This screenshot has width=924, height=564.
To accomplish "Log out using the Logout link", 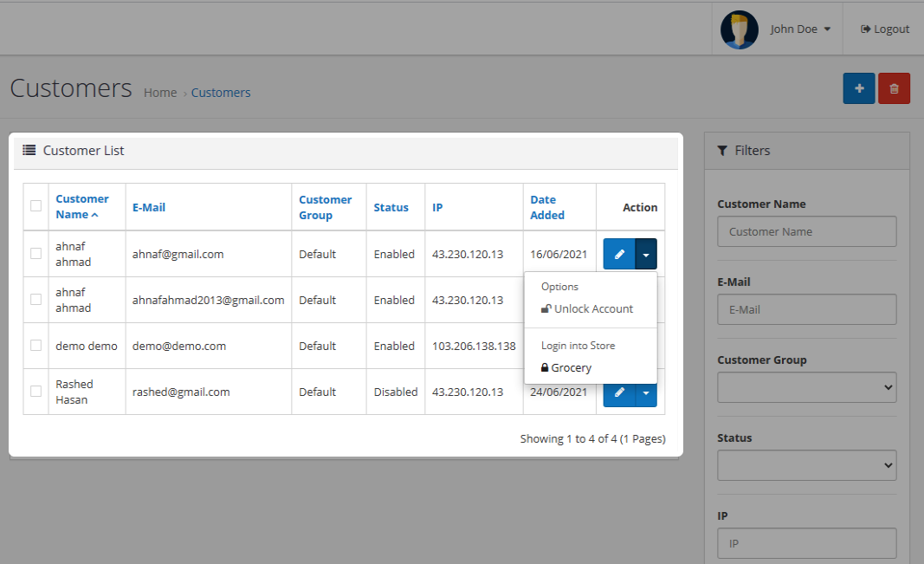I will (884, 29).
